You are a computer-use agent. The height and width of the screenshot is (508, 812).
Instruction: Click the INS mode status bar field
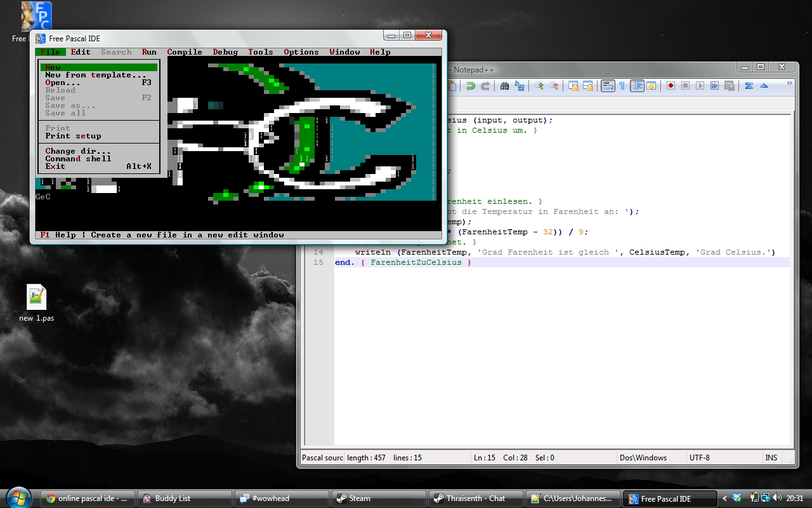(771, 457)
